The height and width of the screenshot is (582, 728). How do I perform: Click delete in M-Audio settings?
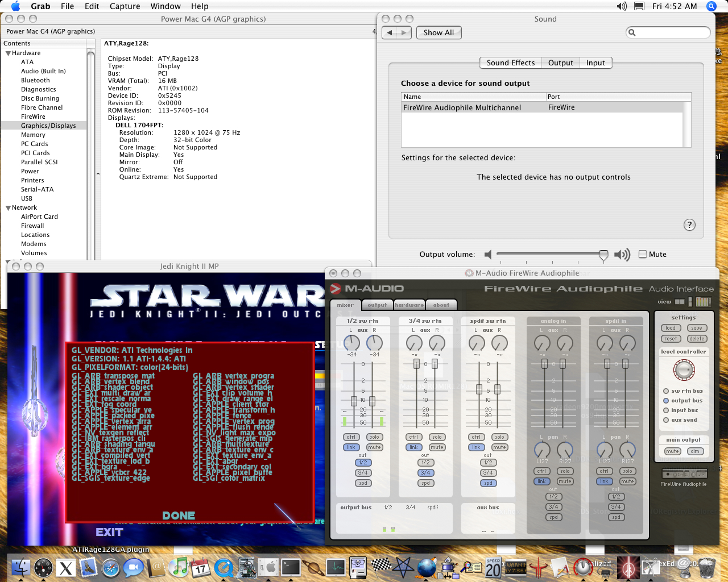click(x=697, y=339)
